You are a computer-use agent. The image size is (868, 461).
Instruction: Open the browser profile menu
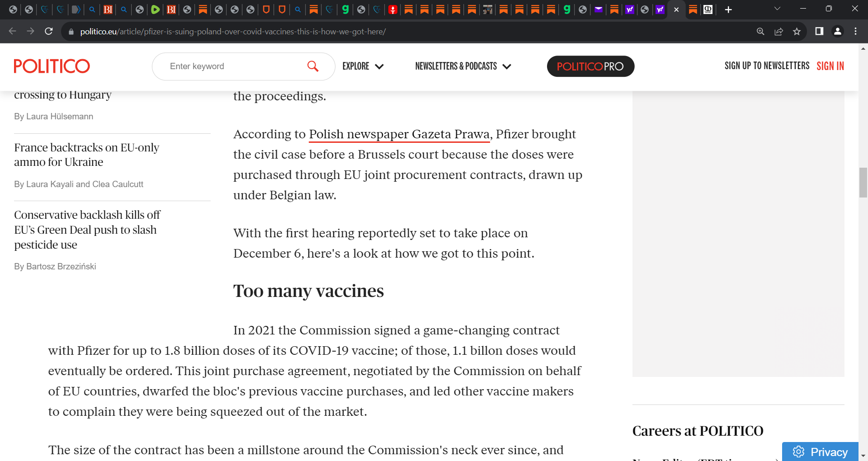point(837,31)
